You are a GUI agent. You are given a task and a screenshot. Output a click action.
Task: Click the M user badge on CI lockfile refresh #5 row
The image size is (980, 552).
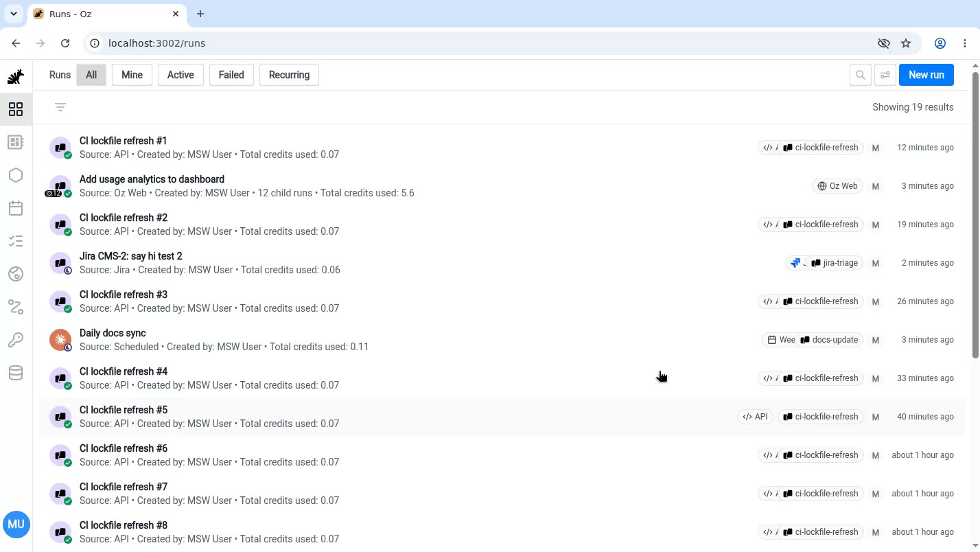876,417
